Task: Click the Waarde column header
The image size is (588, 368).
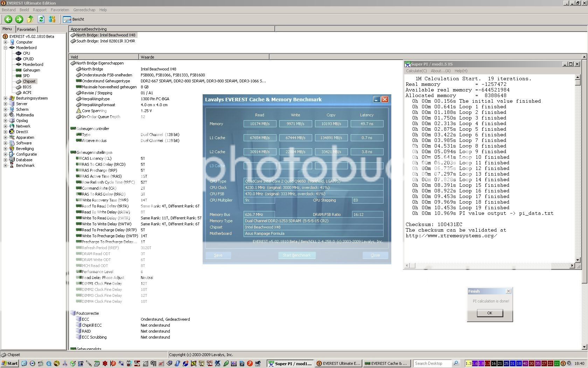Action: pyautogui.click(x=204, y=57)
